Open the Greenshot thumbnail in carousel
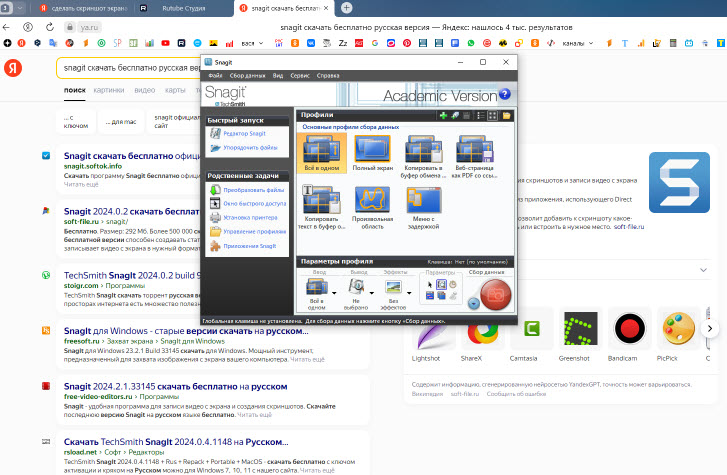Screen dimensions: 727x475 pos(580,329)
